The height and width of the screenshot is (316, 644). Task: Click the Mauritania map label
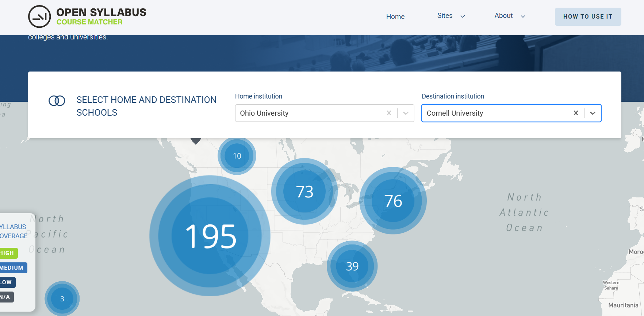coord(623,305)
